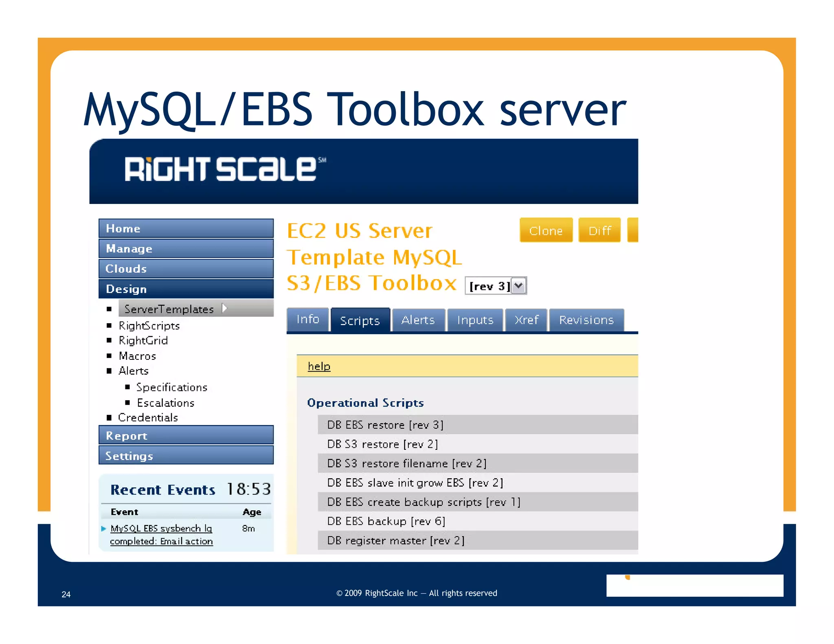Open Alert Specifications item

click(x=172, y=387)
